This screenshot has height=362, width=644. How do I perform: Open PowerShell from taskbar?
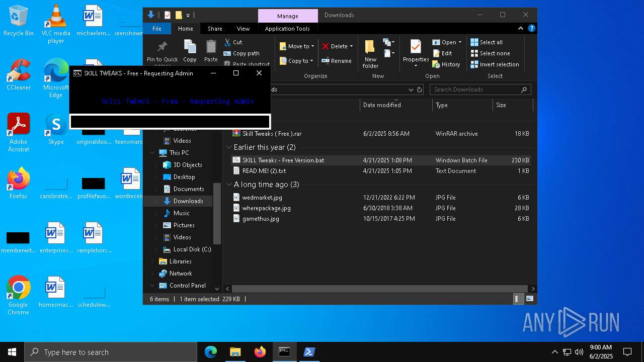pos(309,352)
